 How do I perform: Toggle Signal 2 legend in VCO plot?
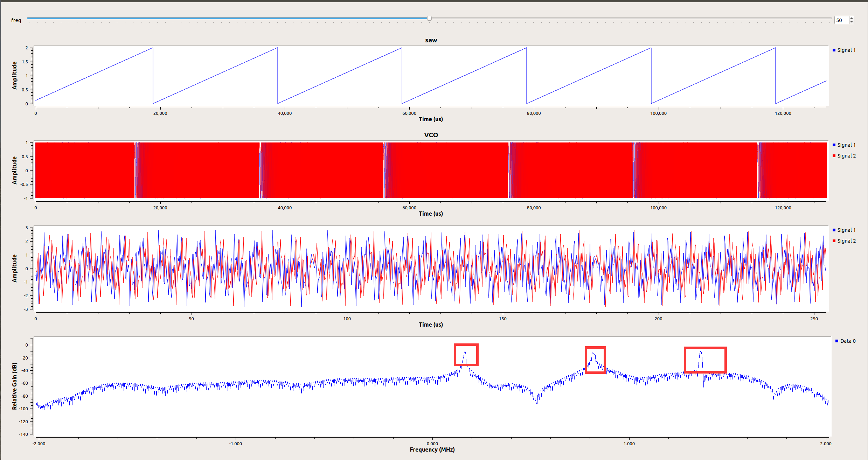point(846,156)
